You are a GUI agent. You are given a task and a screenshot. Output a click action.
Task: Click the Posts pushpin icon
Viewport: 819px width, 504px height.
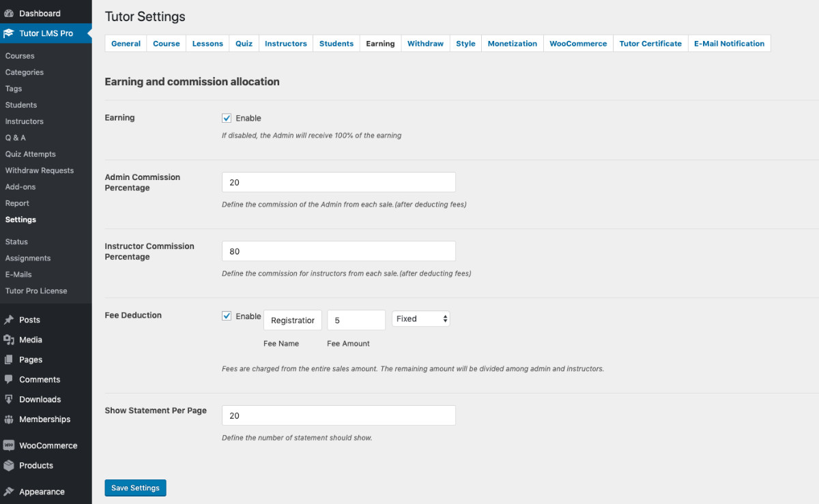point(8,320)
